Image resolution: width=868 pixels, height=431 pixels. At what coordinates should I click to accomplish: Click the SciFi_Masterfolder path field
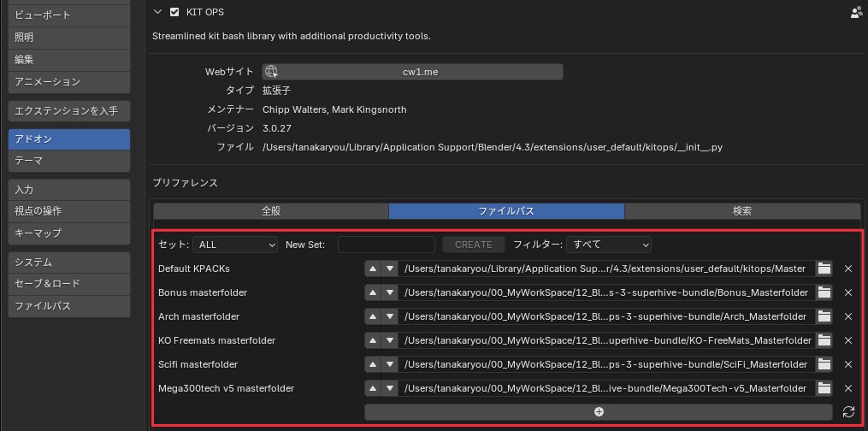point(606,364)
